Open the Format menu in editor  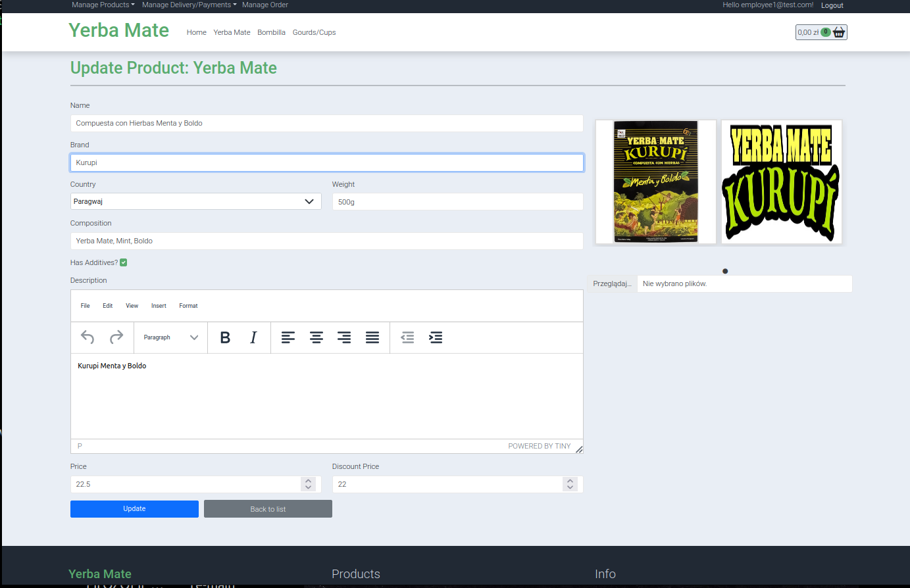point(188,306)
